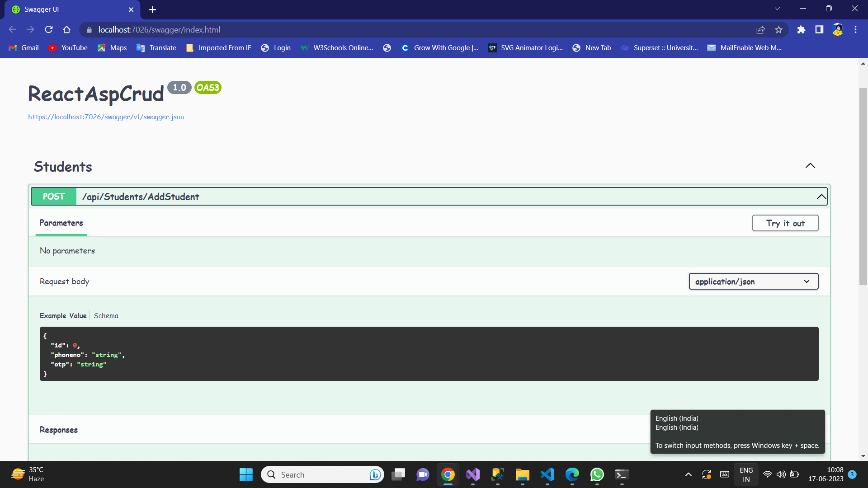Open Chrome three-dot menu

click(855, 30)
